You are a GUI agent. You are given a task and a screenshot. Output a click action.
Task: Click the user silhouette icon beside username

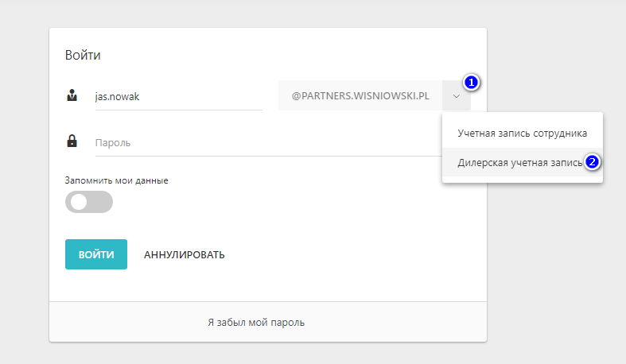point(72,96)
